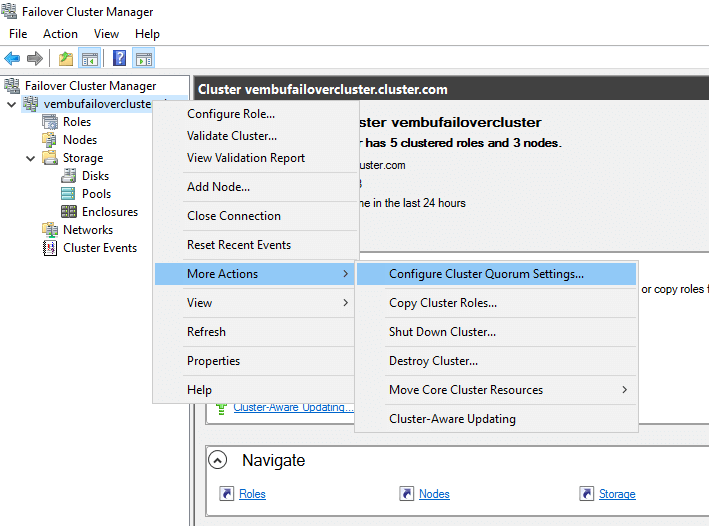Select Networks text in the tree

tap(88, 230)
